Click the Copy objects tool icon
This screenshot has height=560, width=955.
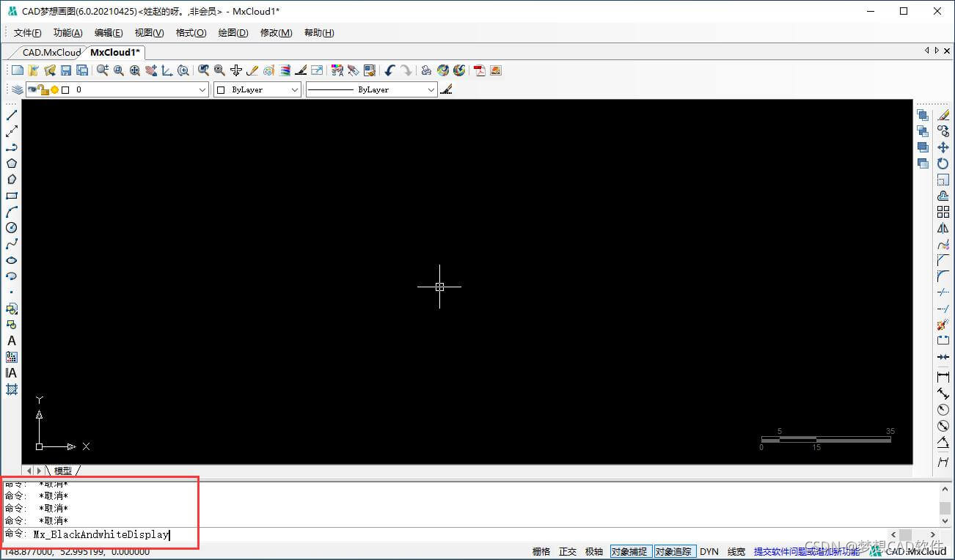click(x=943, y=131)
